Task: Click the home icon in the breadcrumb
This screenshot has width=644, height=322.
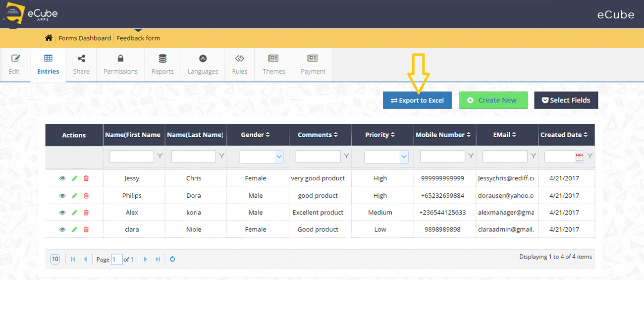Action: 49,37
